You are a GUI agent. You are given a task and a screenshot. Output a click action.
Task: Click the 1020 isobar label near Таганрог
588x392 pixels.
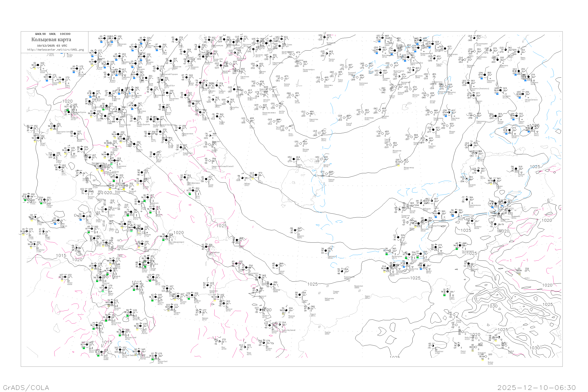tap(67, 101)
